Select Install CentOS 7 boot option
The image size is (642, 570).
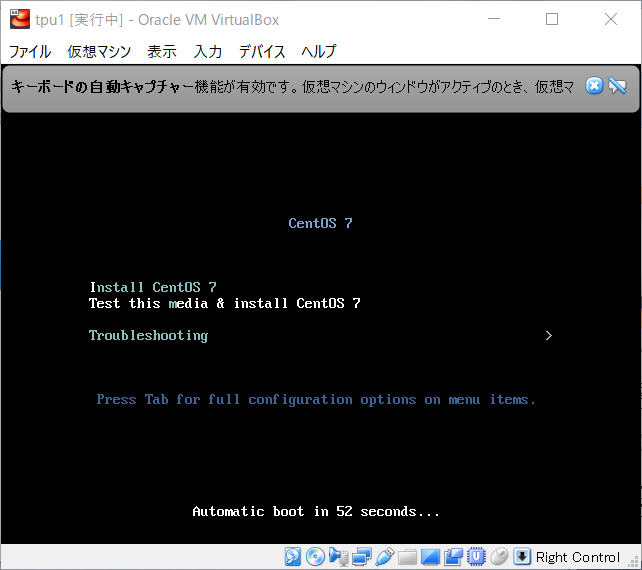[153, 287]
